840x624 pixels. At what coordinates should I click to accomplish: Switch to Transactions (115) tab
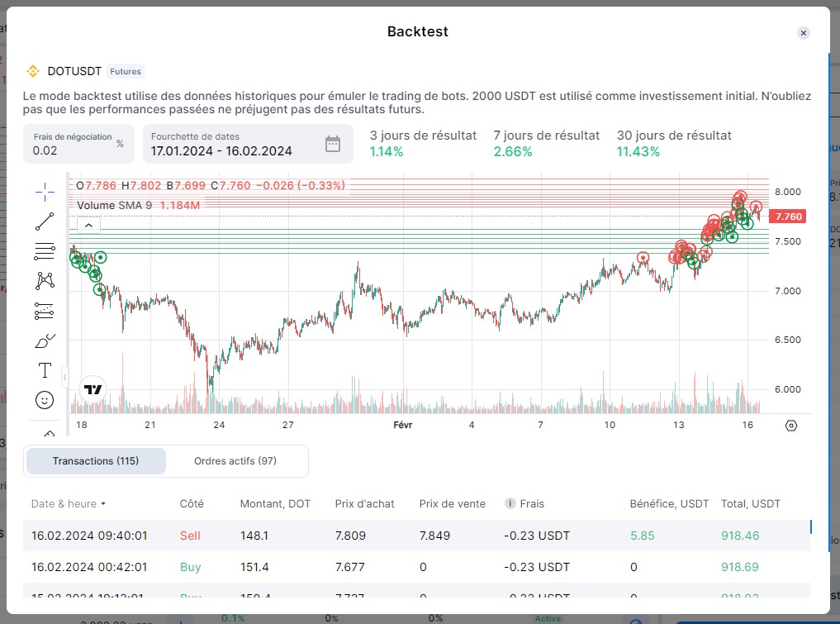pos(96,460)
